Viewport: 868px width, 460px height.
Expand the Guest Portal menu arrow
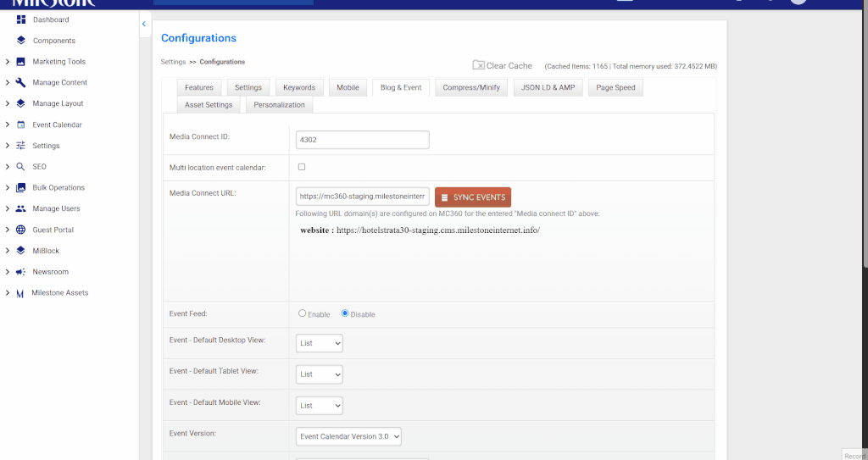[x=7, y=230]
